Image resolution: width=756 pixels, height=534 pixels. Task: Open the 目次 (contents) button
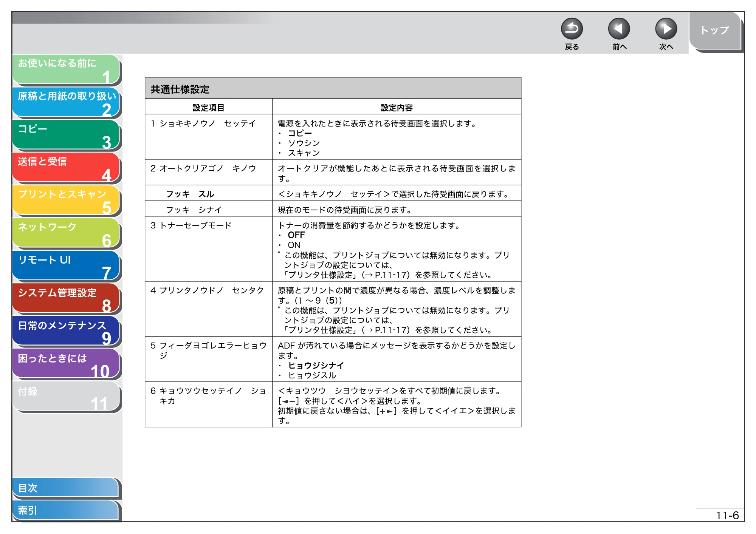65,488
